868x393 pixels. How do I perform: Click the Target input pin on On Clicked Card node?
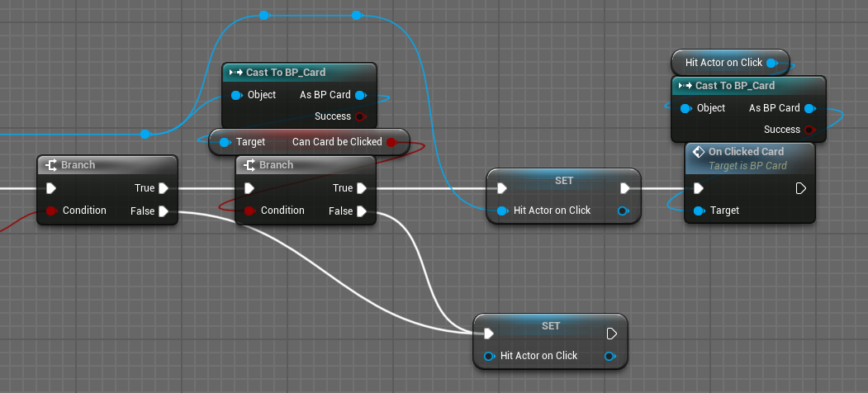coord(698,211)
